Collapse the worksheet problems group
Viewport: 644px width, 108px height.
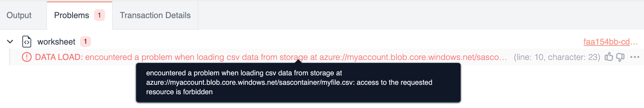10,42
